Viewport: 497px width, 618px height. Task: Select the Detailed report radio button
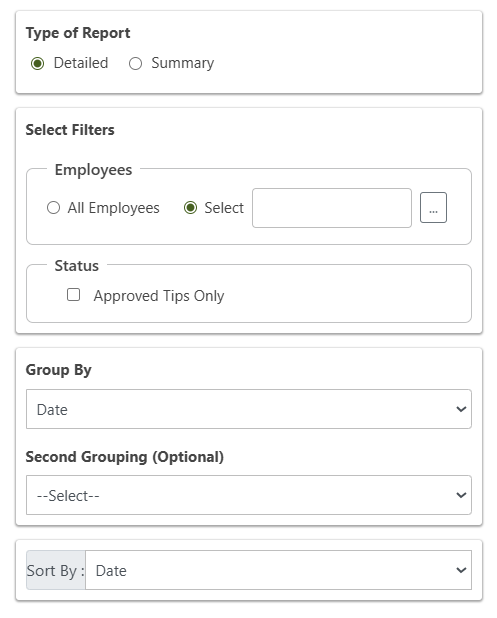tap(37, 63)
